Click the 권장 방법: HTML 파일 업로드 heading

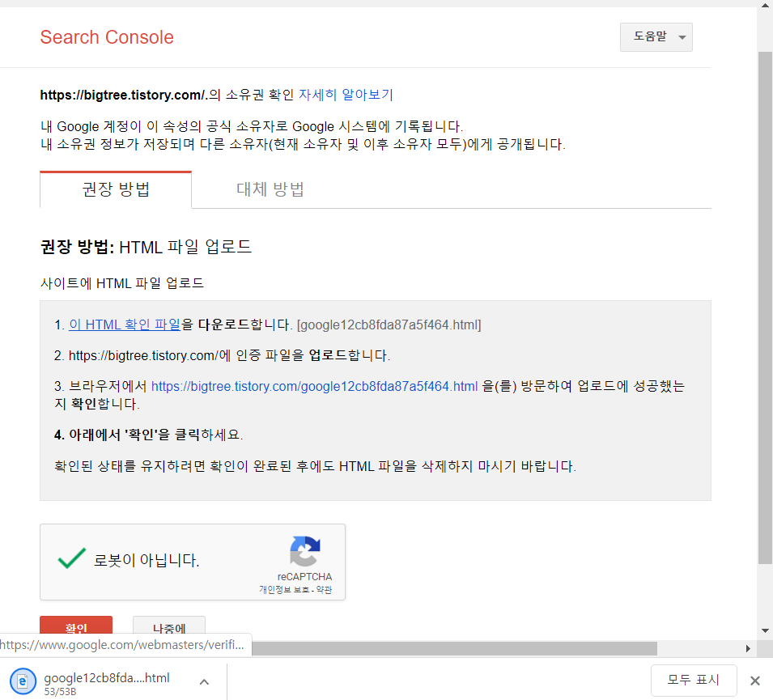pos(146,247)
